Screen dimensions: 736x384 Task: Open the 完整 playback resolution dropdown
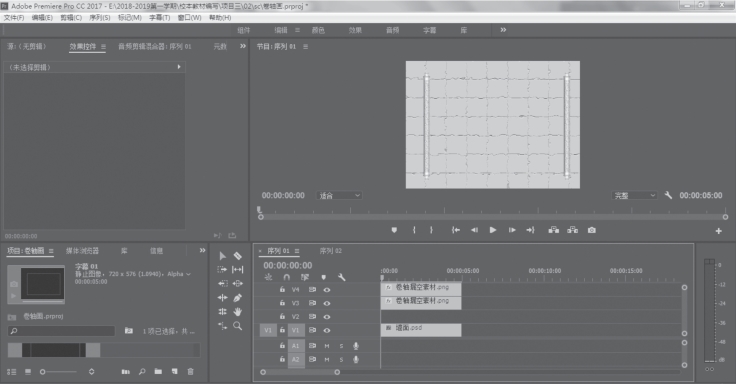coord(635,196)
